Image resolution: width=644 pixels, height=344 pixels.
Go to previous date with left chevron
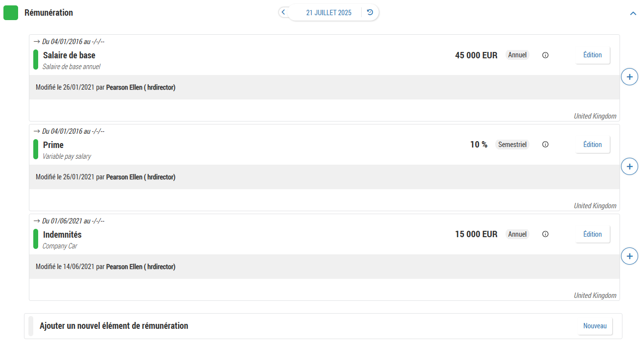click(283, 12)
